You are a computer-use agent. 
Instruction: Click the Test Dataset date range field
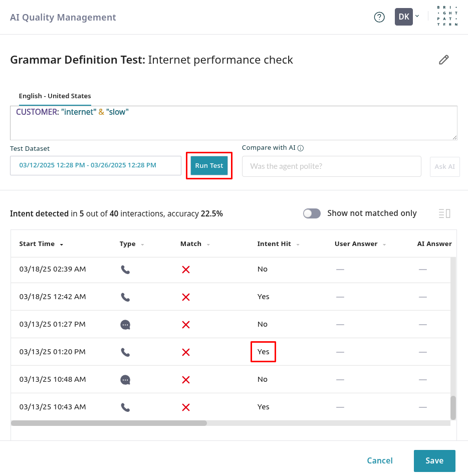tap(95, 165)
